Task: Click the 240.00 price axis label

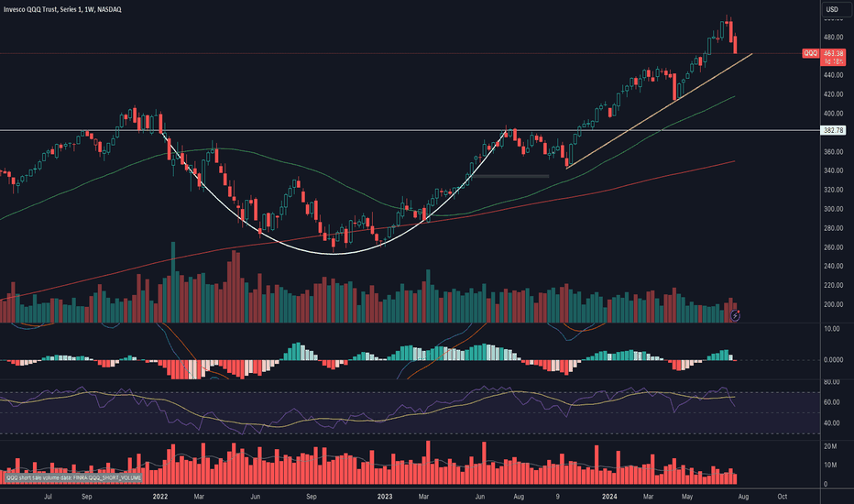Action: 833,266
